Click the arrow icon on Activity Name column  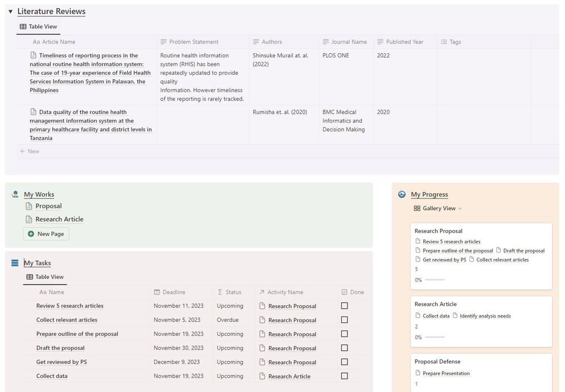pos(261,292)
